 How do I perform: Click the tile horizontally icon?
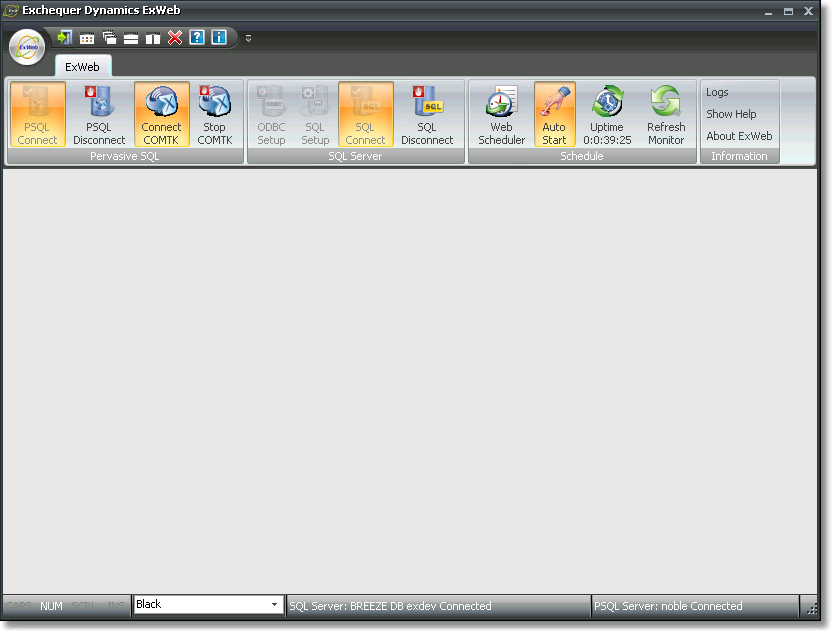tap(131, 38)
